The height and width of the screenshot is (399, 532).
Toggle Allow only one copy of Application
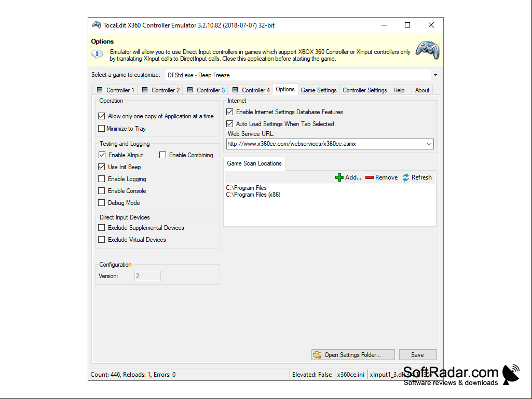[x=101, y=116]
